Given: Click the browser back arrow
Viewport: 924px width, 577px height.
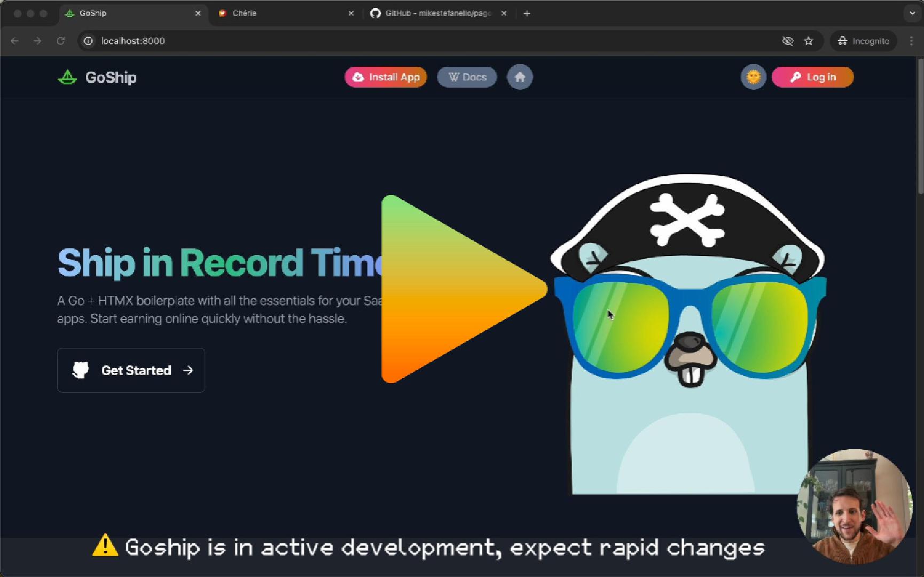Looking at the screenshot, I should click(15, 41).
